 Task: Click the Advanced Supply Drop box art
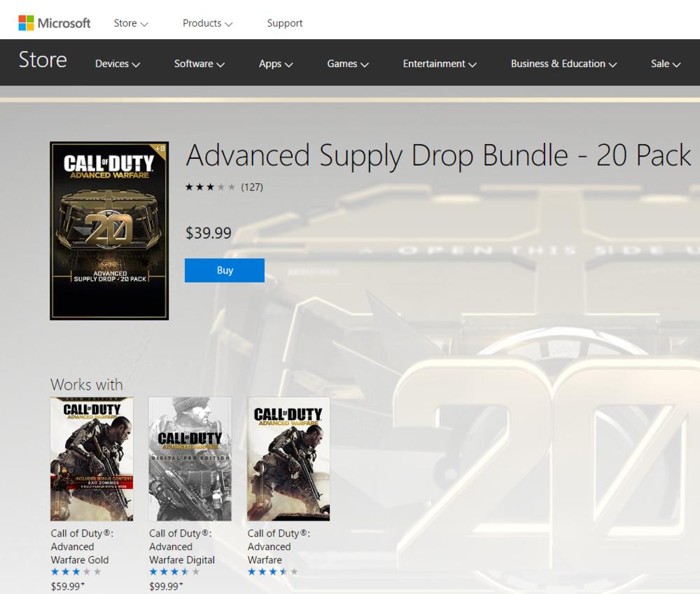click(109, 231)
